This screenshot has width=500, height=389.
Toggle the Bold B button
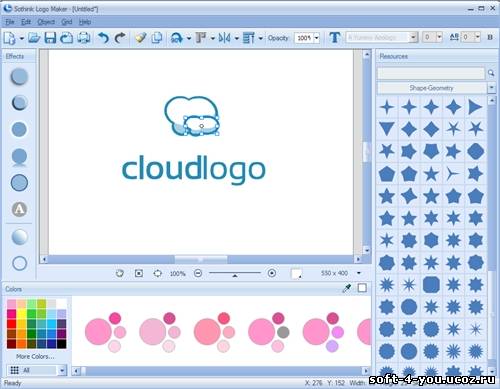click(x=490, y=37)
